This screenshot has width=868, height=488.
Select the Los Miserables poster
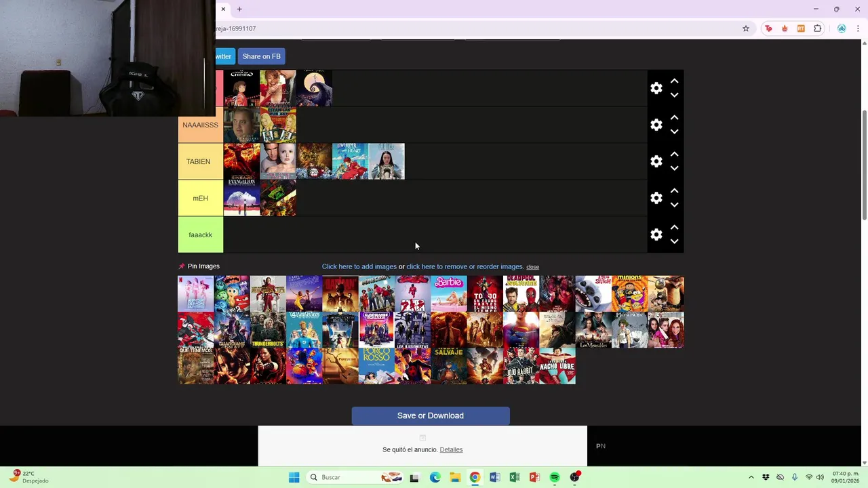(593, 330)
